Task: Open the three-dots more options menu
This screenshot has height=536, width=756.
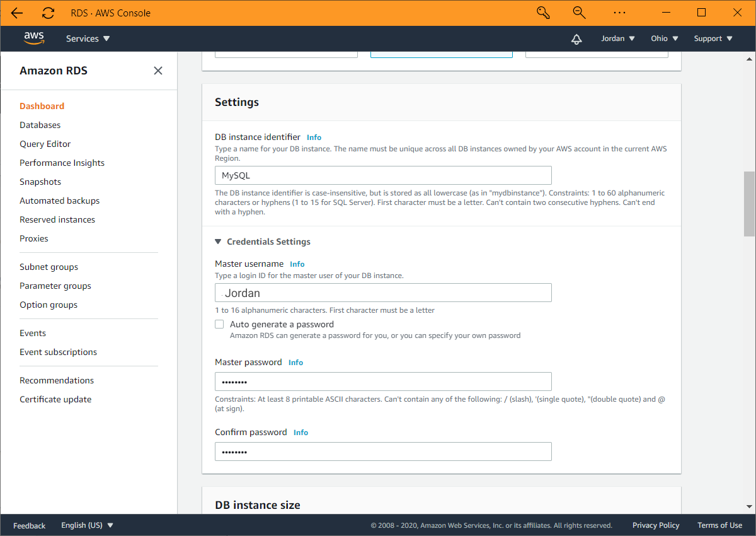Action: click(x=619, y=13)
